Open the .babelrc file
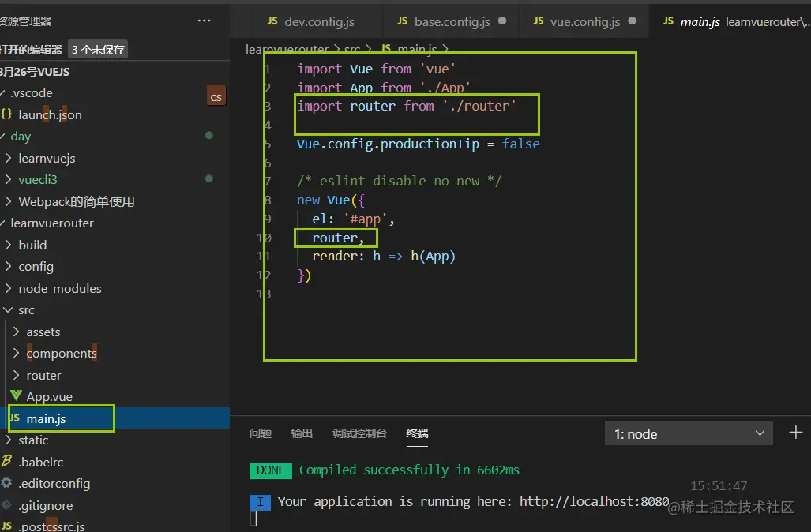 pos(41,462)
